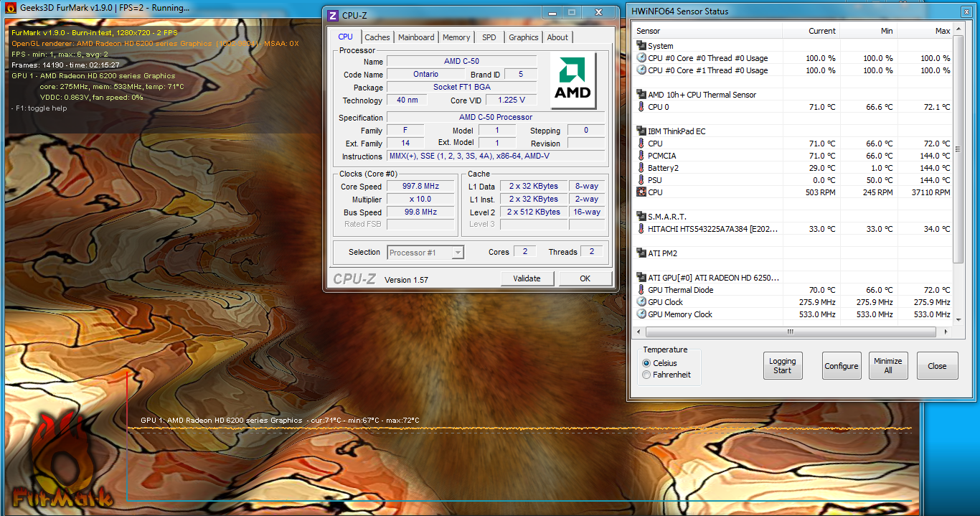Screen dimensions: 980x516
Task: Click the "GPU Memory Clock" sensor label
Action: click(x=680, y=314)
